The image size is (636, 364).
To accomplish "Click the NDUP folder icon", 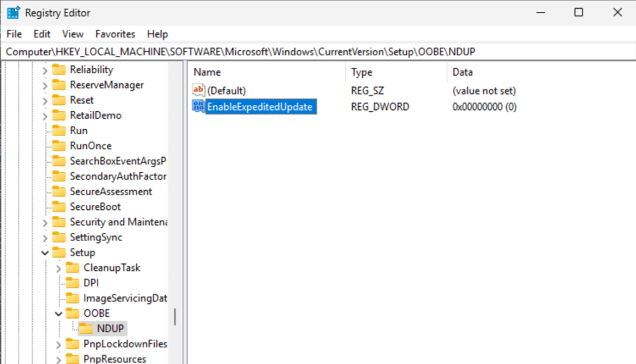I will click(x=86, y=329).
